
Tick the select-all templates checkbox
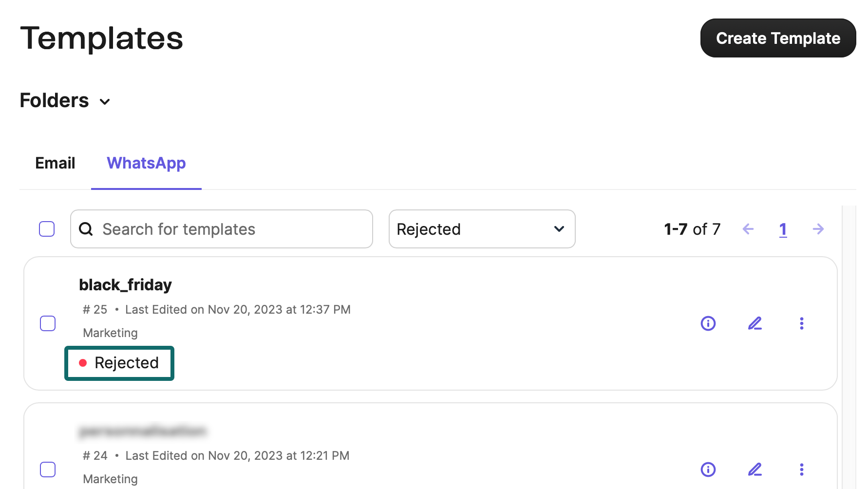coord(47,229)
